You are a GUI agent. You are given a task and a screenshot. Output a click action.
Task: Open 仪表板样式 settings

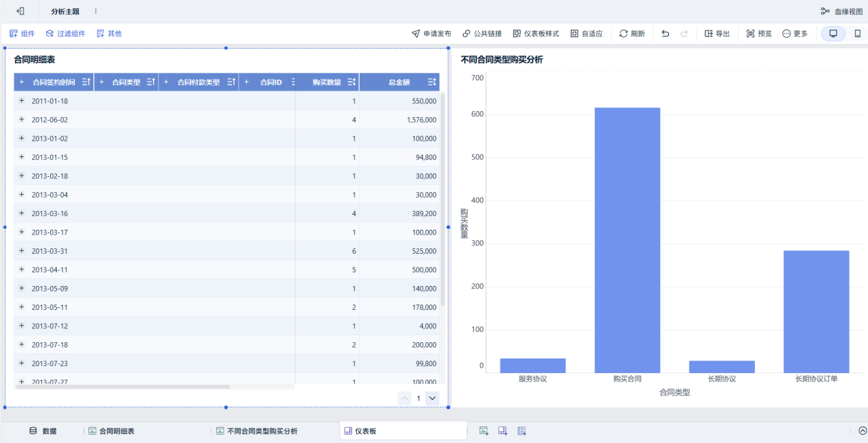tap(536, 34)
